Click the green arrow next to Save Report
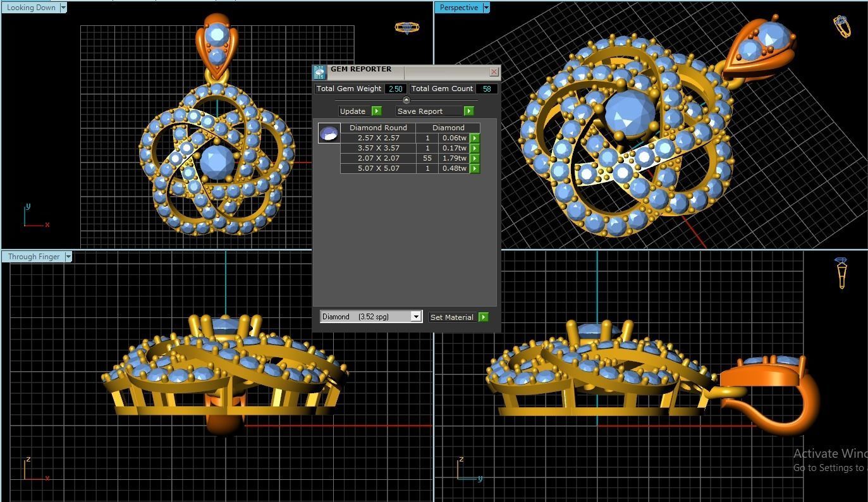Viewport: 868px width, 502px height. (469, 111)
